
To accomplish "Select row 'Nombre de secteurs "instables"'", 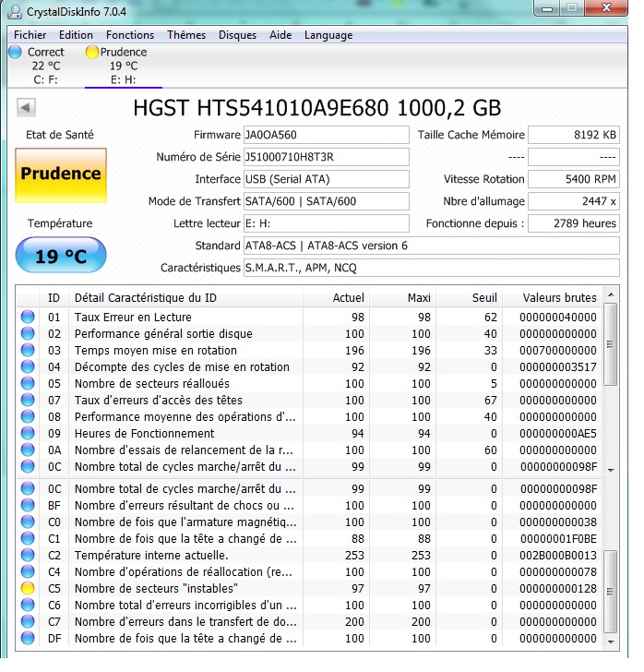I will pos(309,588).
